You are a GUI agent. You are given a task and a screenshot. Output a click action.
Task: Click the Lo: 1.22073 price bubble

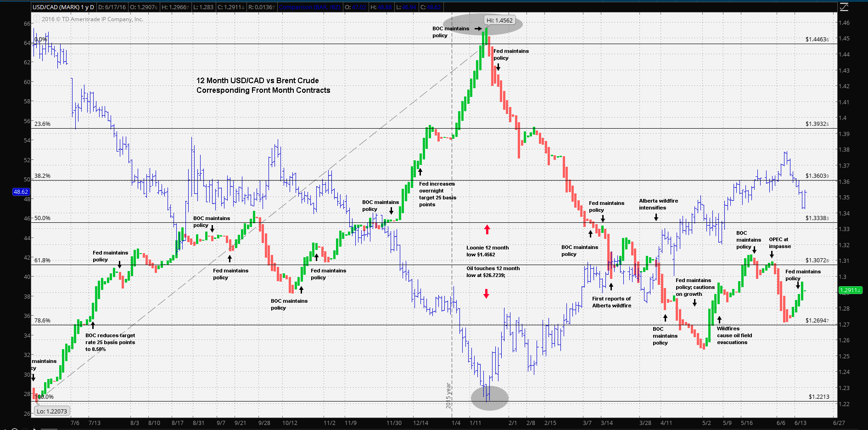coord(52,411)
